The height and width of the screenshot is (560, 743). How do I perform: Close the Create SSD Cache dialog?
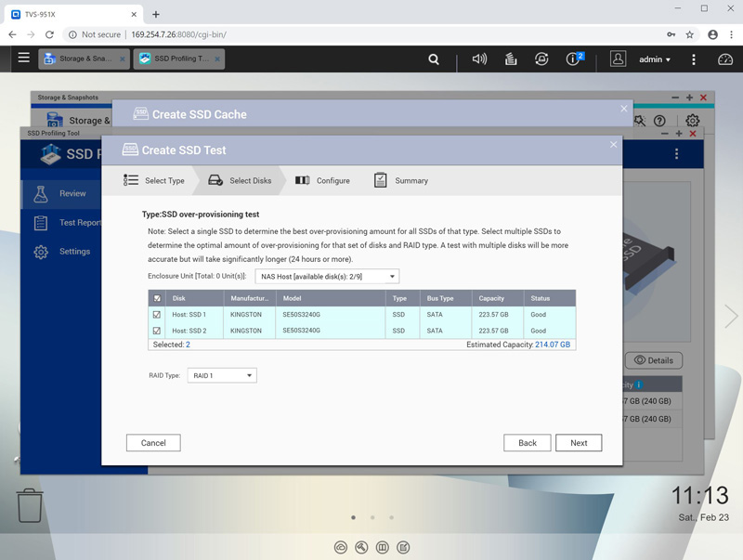point(624,109)
